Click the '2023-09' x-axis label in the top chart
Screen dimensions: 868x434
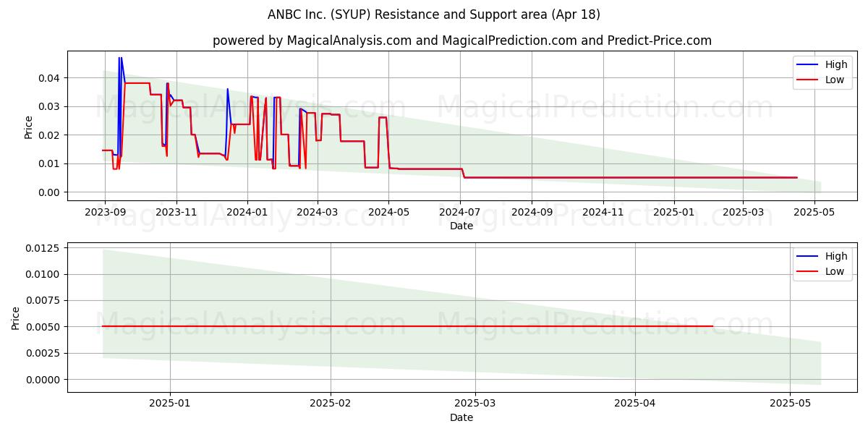pos(105,212)
